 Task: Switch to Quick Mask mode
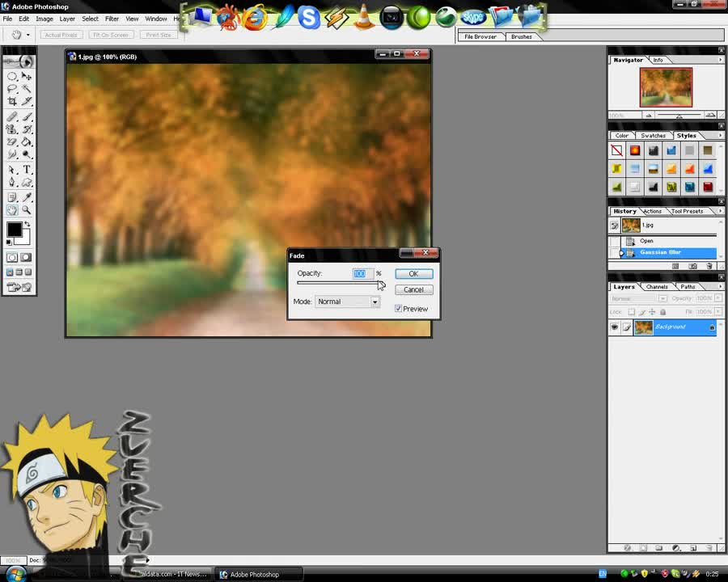pyautogui.click(x=26, y=257)
